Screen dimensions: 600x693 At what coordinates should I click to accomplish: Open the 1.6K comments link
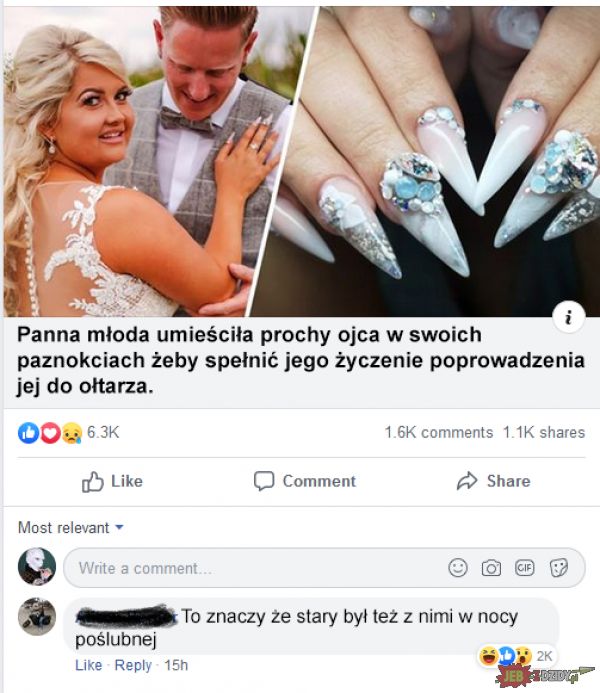pyautogui.click(x=439, y=432)
